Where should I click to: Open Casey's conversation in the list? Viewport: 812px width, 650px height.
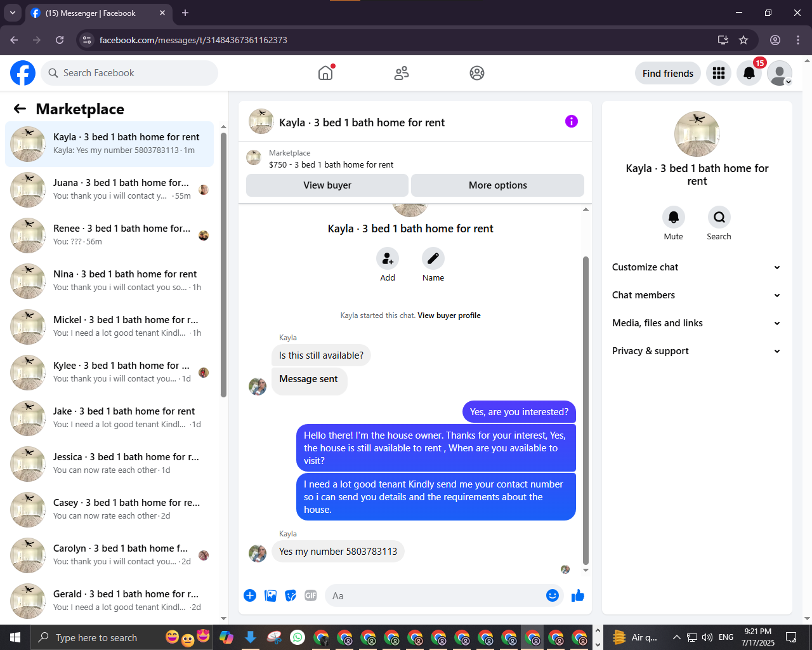109,510
